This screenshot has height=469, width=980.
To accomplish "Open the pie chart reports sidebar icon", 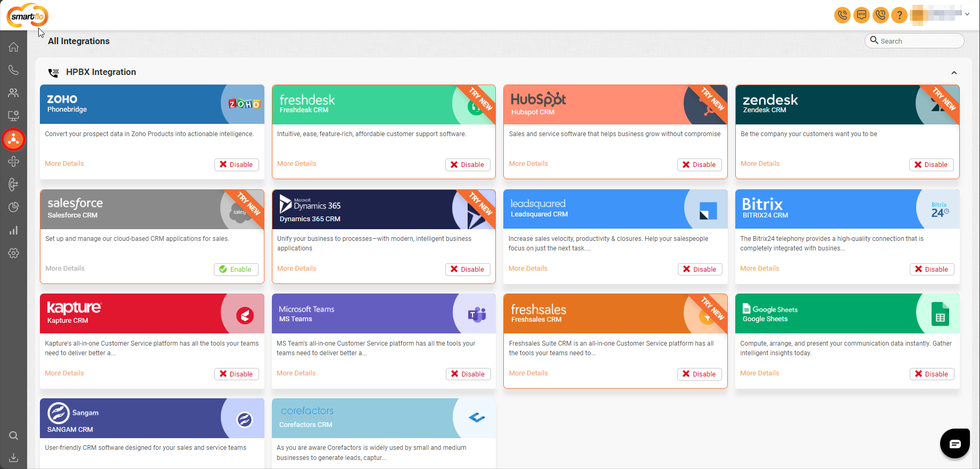I will [x=14, y=207].
